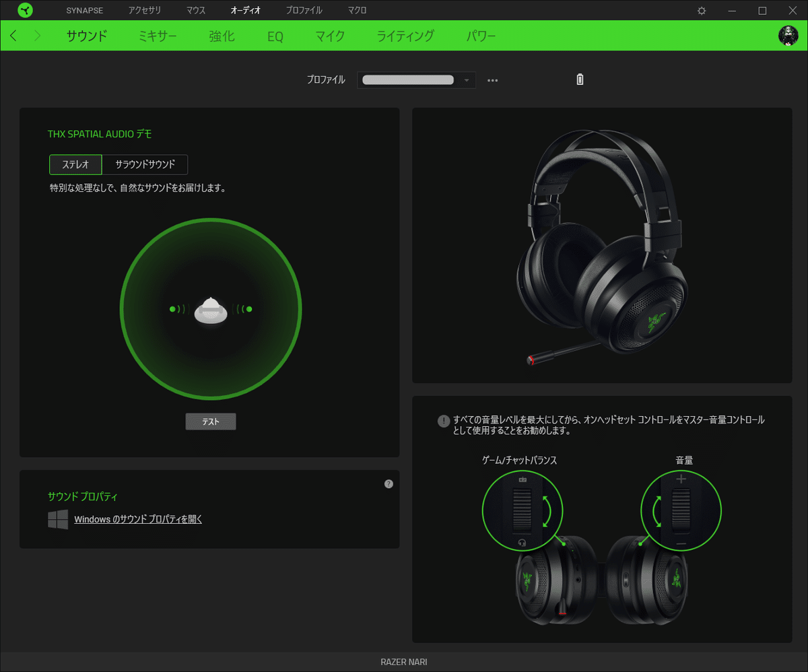Click left speaker dot in demo

click(172, 309)
